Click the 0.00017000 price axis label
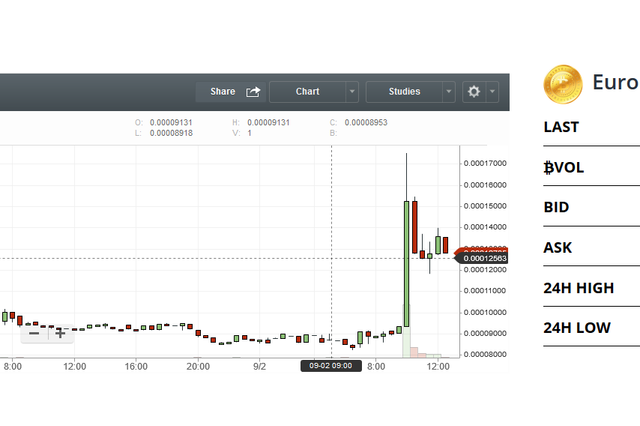The height and width of the screenshot is (426, 640). click(485, 163)
